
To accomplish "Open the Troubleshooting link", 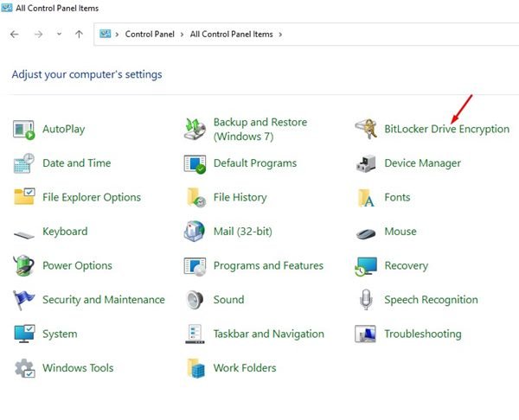I will pyautogui.click(x=423, y=334).
